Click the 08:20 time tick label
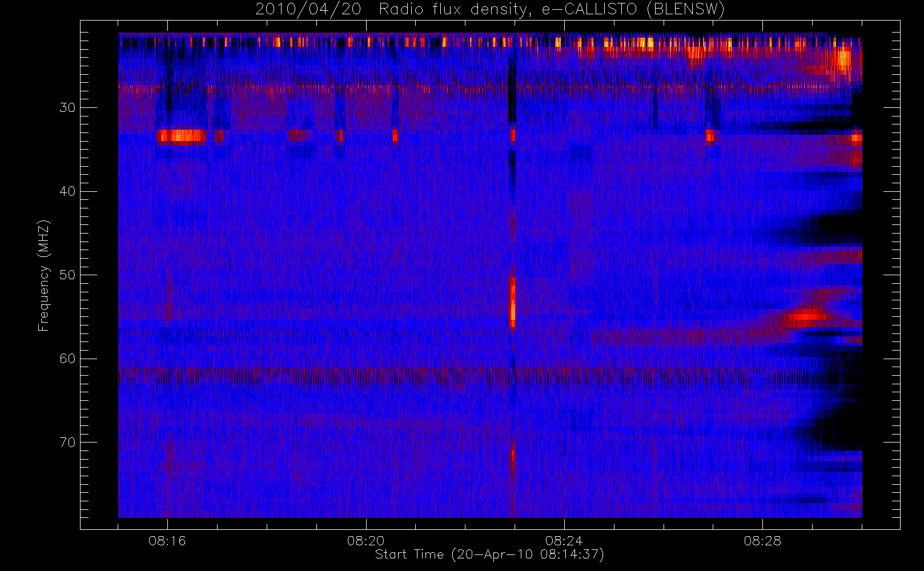Screen dimensions: 924x571 tap(365, 540)
